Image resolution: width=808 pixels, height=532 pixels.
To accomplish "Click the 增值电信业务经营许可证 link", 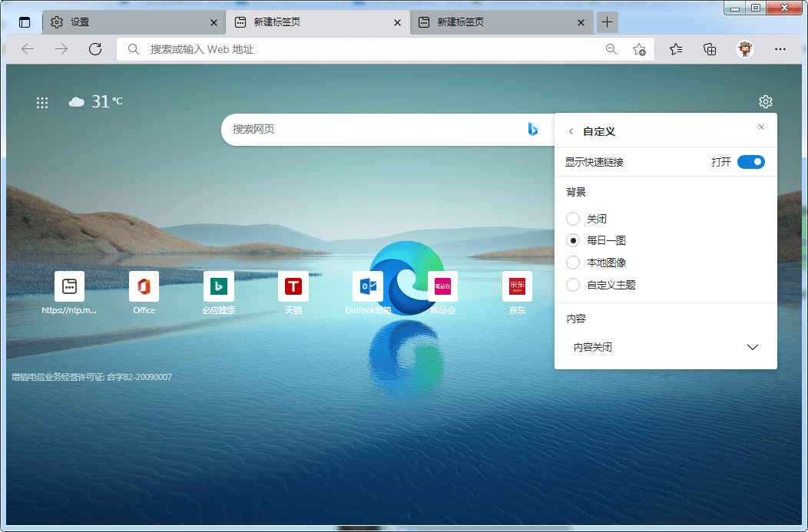I will 91,377.
